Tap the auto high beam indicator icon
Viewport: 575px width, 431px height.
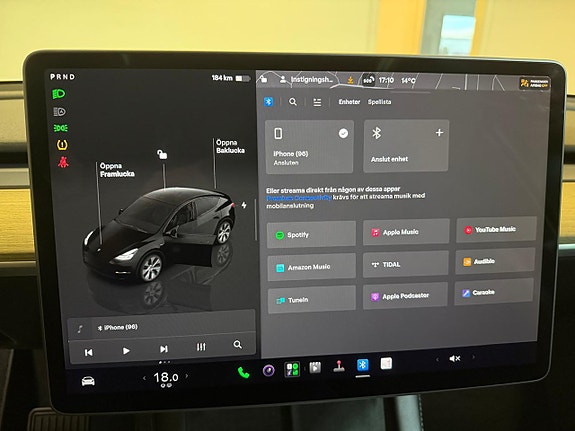[x=59, y=112]
